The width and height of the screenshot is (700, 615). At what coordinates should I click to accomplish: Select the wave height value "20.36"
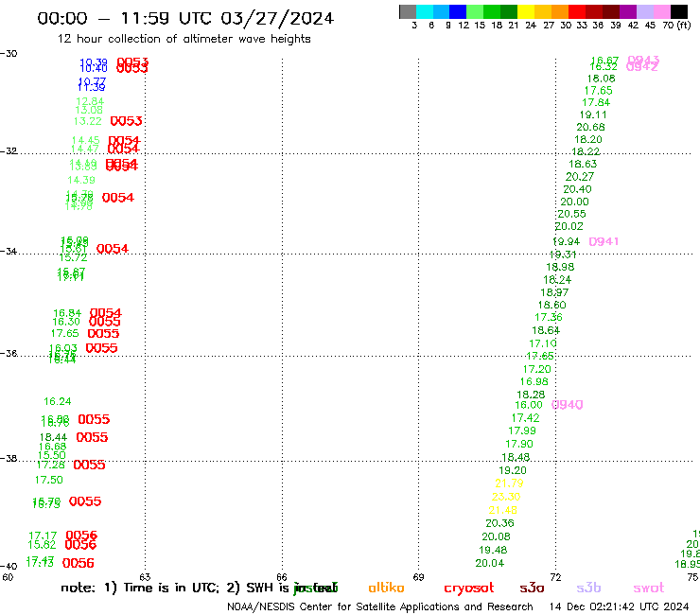[499, 523]
